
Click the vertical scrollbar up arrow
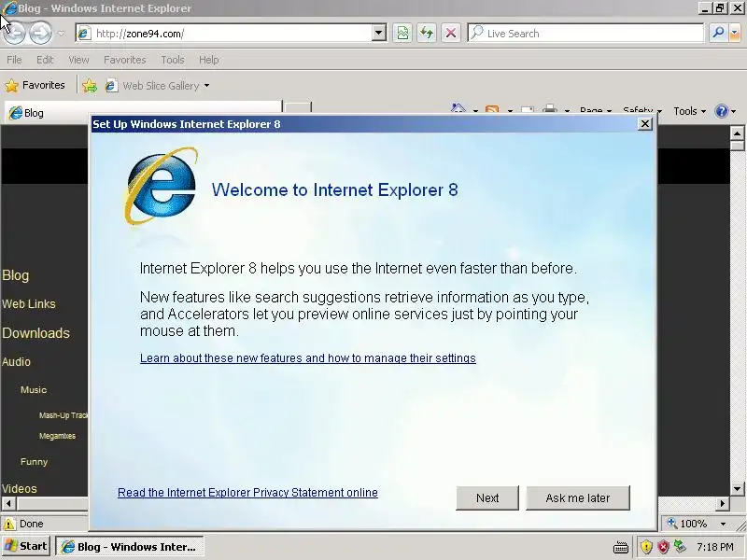tap(737, 133)
